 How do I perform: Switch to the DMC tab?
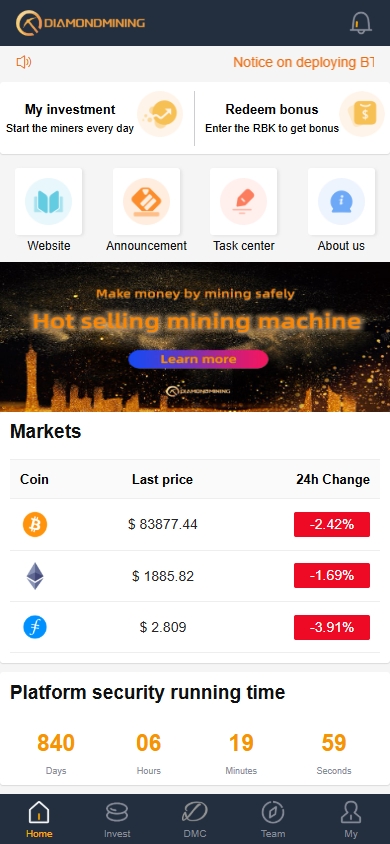(195, 820)
